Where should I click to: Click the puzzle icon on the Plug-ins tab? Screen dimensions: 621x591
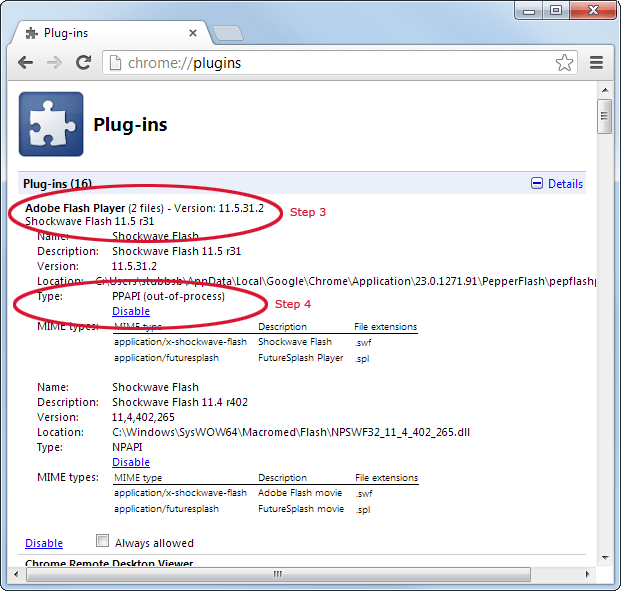point(31,33)
